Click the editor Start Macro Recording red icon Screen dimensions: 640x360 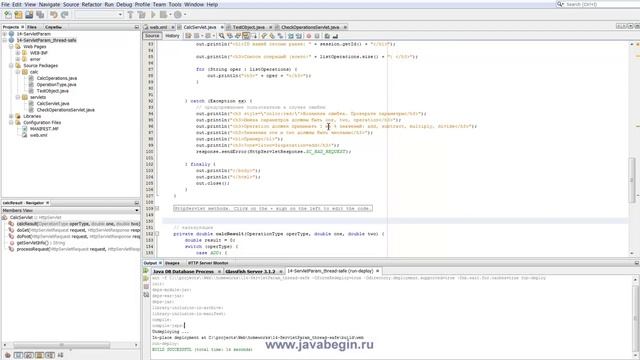(309, 36)
